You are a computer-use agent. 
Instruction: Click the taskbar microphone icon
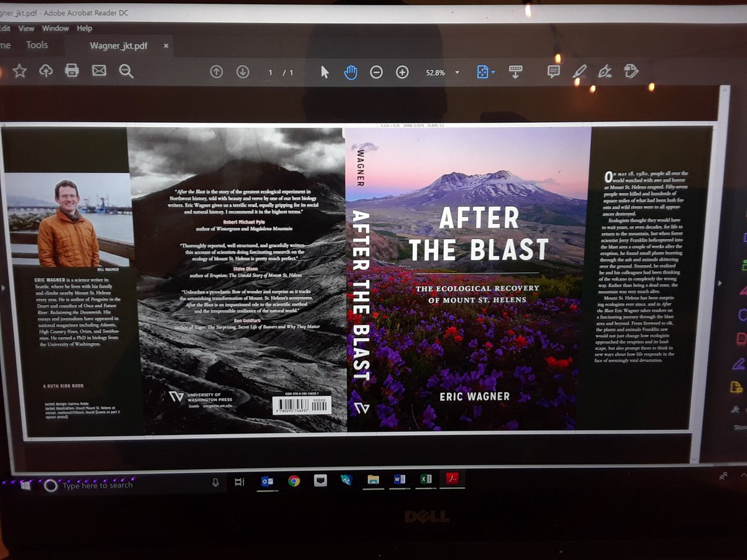click(x=215, y=483)
